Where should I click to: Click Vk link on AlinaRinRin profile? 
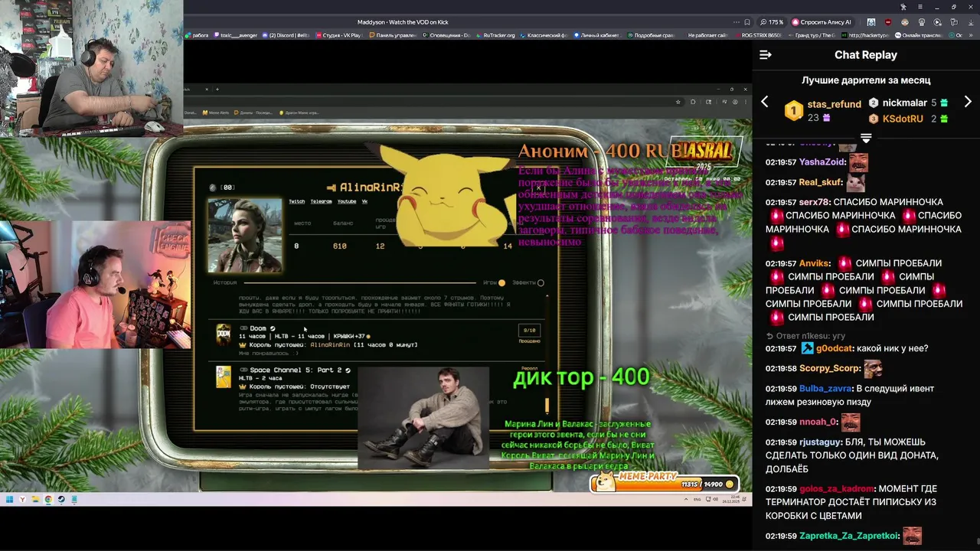(x=364, y=201)
